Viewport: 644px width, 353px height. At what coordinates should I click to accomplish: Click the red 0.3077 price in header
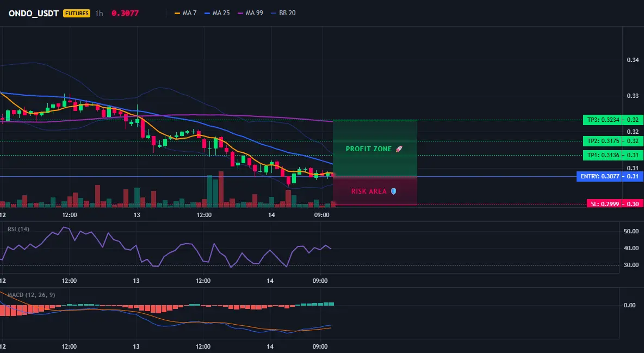125,13
